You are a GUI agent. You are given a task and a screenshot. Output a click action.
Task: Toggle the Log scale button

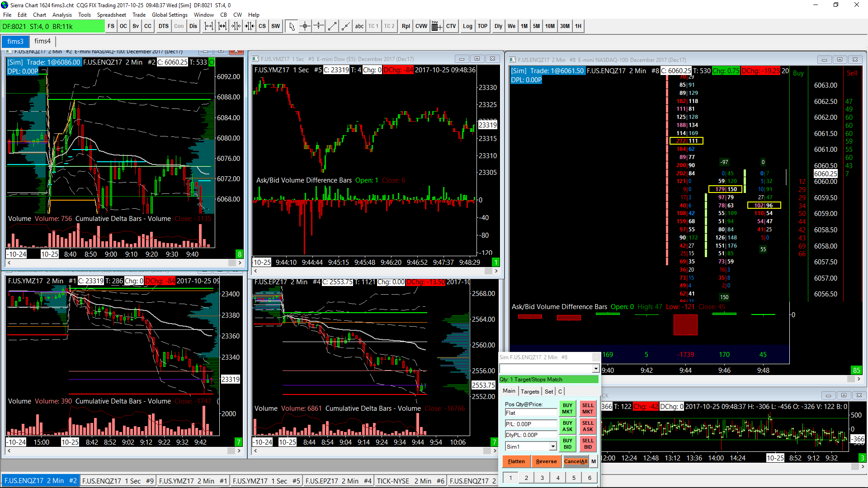click(x=467, y=26)
